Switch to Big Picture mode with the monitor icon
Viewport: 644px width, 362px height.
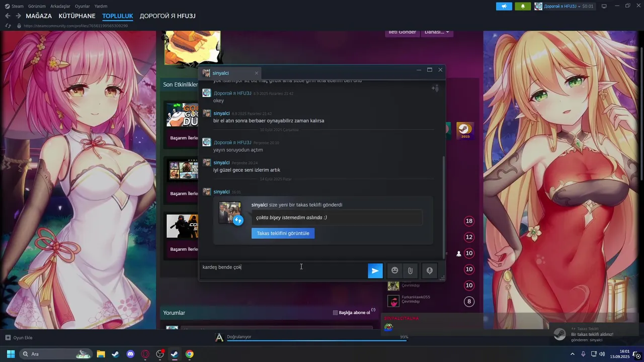point(604,6)
